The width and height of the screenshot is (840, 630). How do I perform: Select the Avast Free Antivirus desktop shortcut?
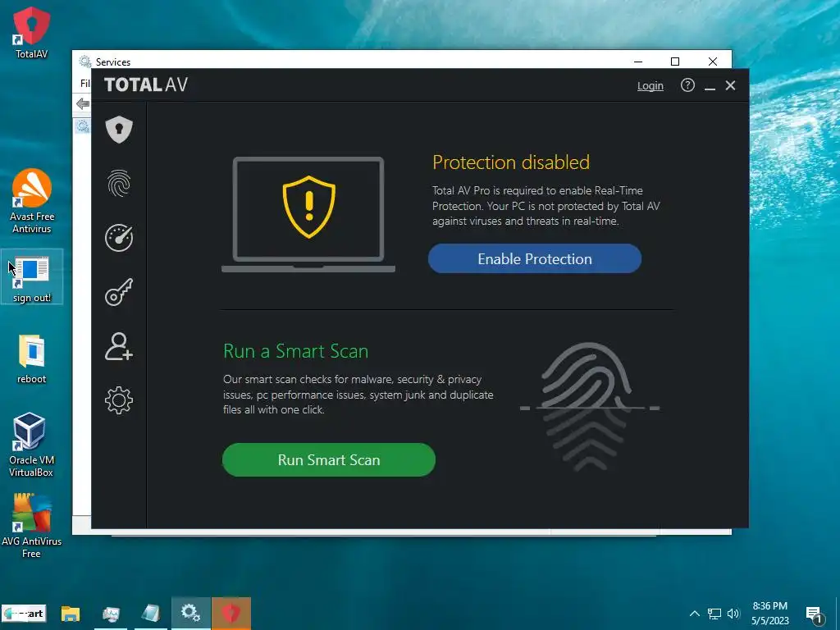pos(32,201)
